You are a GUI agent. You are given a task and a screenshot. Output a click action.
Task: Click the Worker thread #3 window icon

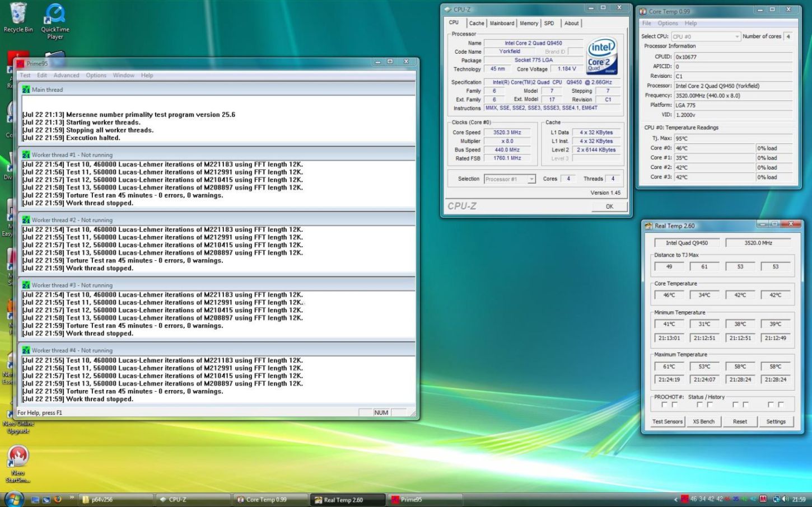tap(26, 285)
